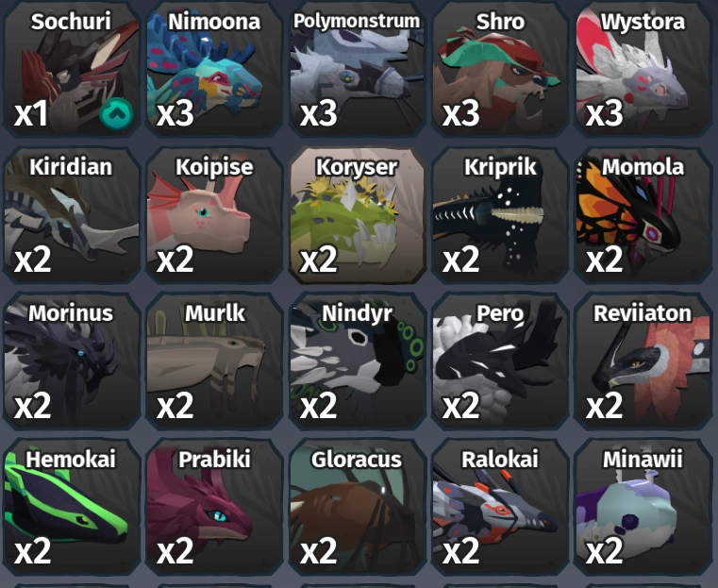Choose the Morinus creature tile
The height and width of the screenshot is (588, 718).
72,361
